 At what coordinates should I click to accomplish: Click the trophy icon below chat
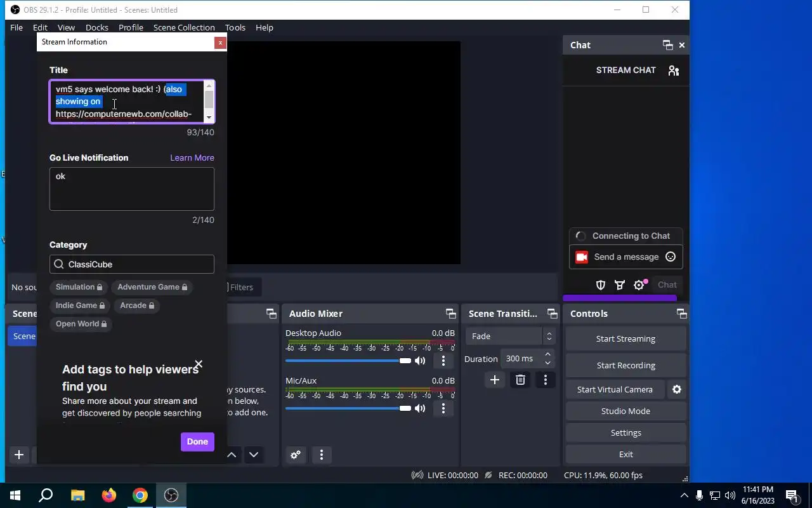pos(620,285)
